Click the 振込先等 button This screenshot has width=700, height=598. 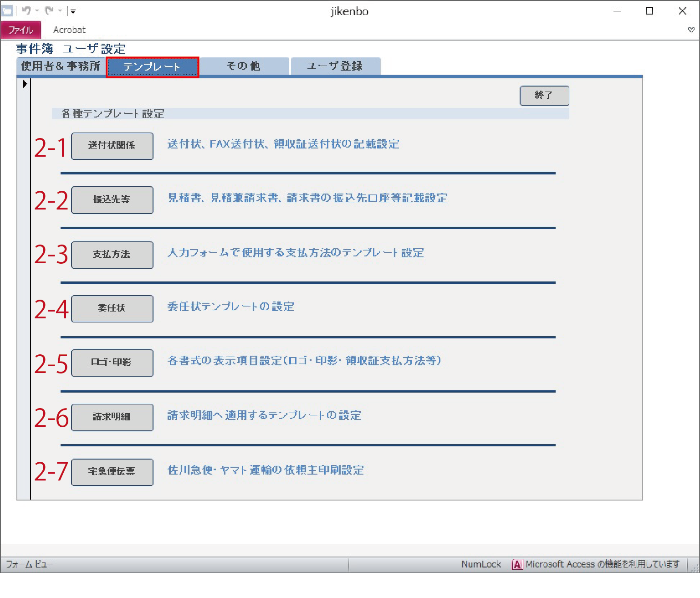point(112,200)
